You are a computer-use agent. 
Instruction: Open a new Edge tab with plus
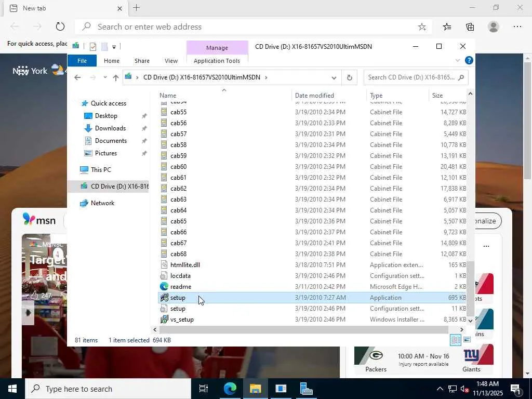coord(137,8)
